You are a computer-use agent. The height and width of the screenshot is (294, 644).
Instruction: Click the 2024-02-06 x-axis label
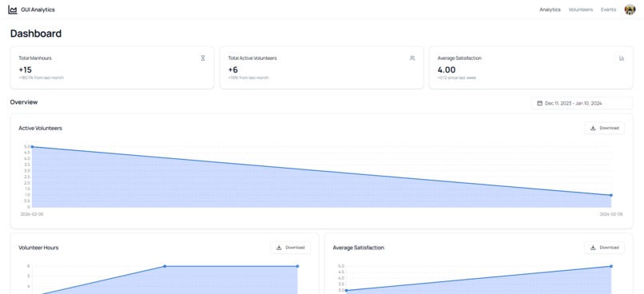tap(32, 214)
